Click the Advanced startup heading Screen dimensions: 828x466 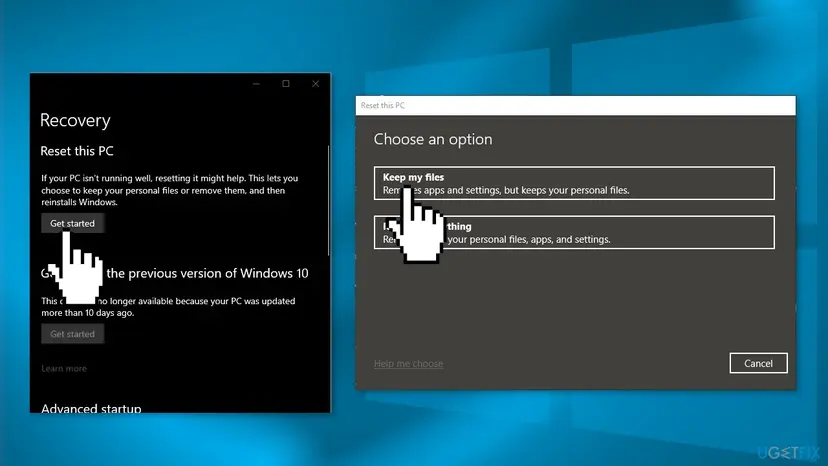coord(91,408)
